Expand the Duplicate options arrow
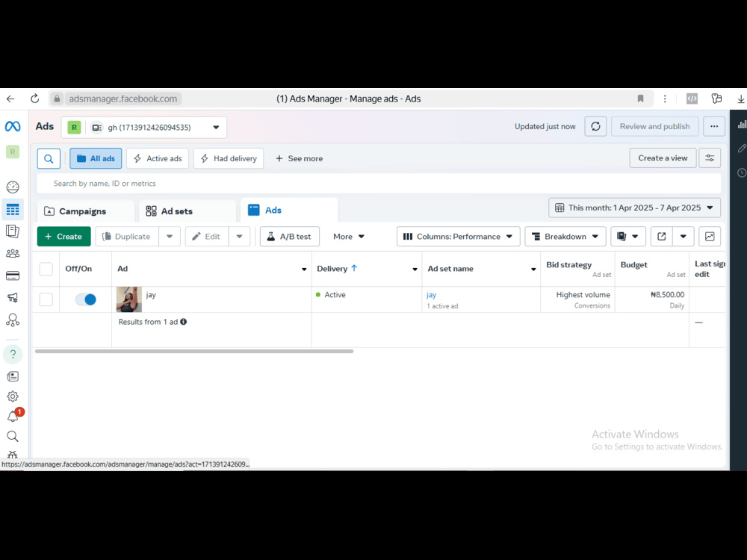 [170, 236]
